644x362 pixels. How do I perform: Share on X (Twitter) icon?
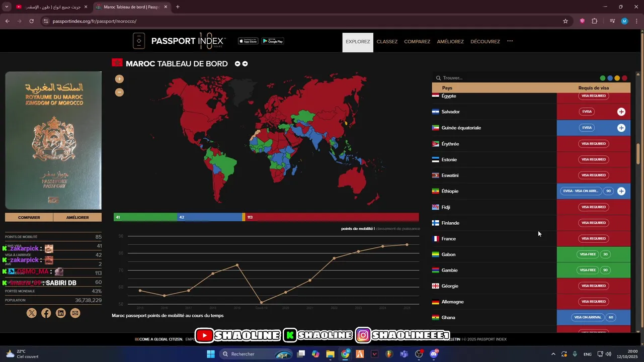coord(32,313)
